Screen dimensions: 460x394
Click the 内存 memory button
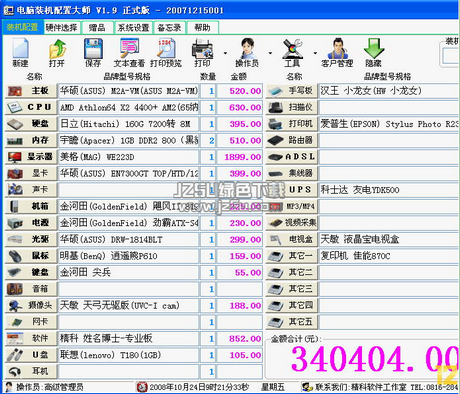coord(31,140)
